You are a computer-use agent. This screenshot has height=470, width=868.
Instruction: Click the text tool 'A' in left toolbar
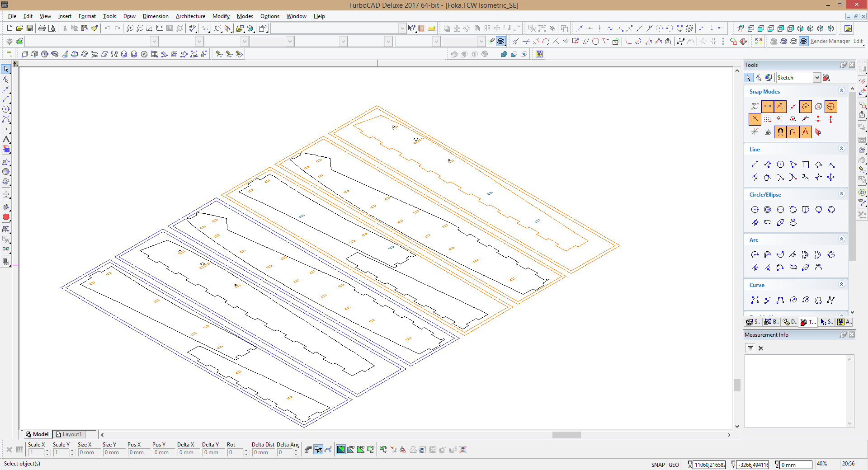(6, 139)
